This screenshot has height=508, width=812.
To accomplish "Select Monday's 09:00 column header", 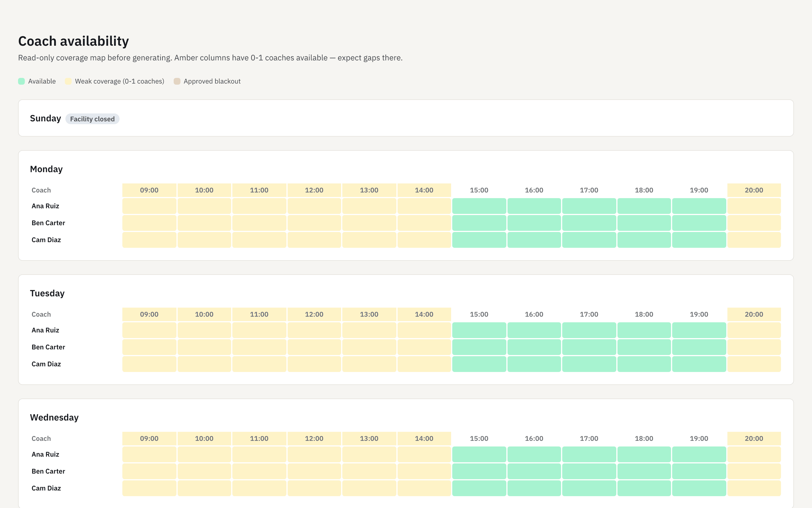I will pyautogui.click(x=149, y=190).
